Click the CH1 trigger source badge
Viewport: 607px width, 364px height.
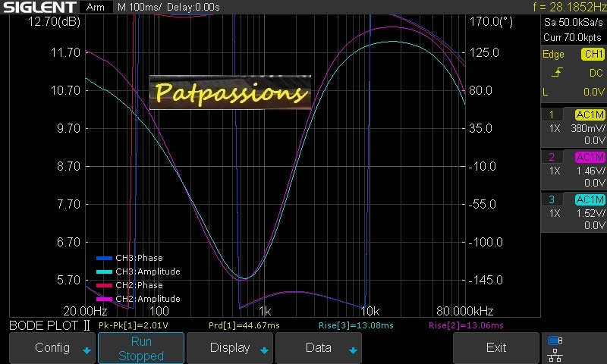click(592, 55)
